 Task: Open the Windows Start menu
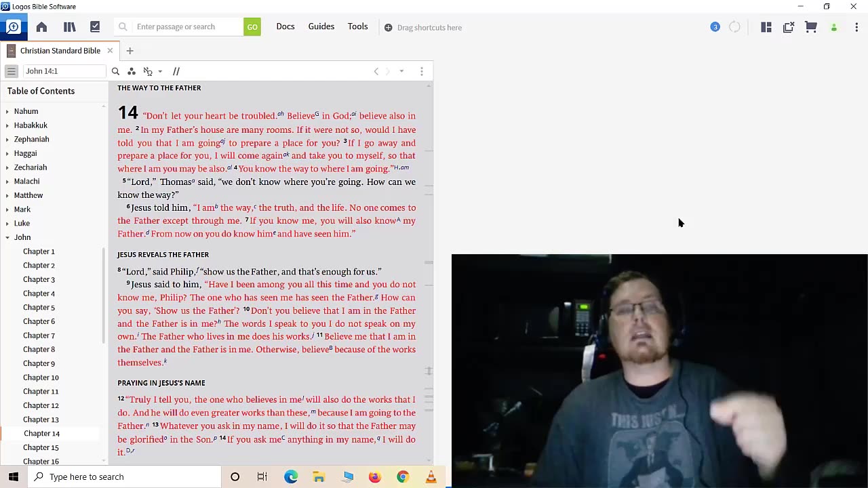point(14,476)
